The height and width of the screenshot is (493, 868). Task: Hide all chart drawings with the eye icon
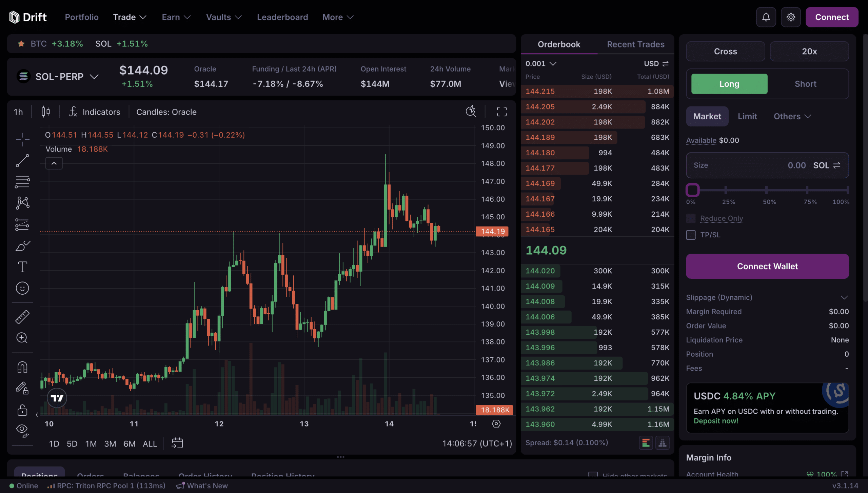click(x=22, y=429)
